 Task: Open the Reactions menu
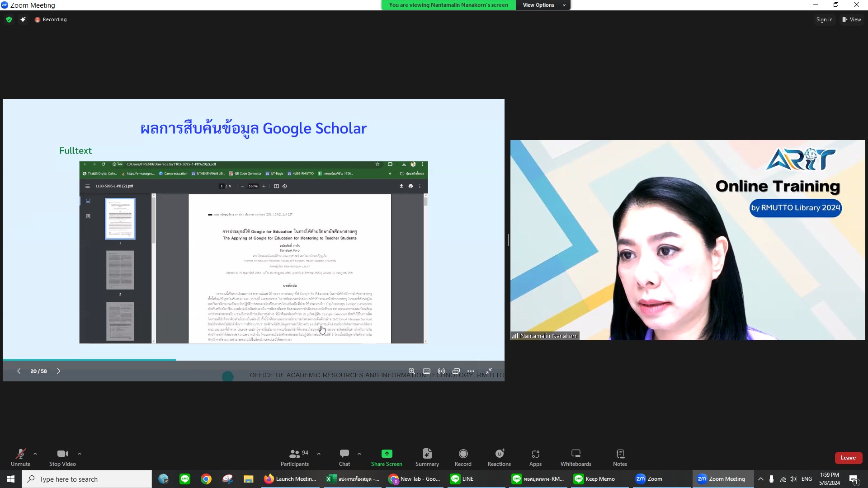[499, 457]
